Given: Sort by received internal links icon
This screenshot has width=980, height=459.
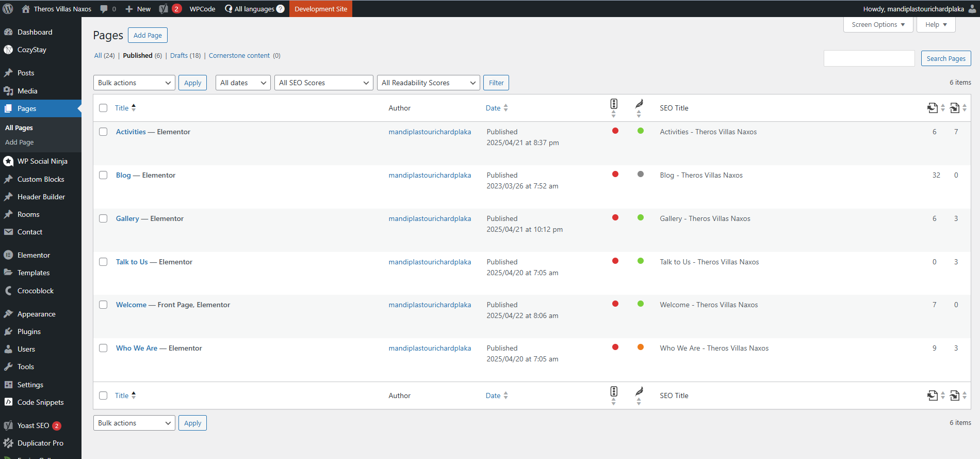Looking at the screenshot, I should pos(955,108).
